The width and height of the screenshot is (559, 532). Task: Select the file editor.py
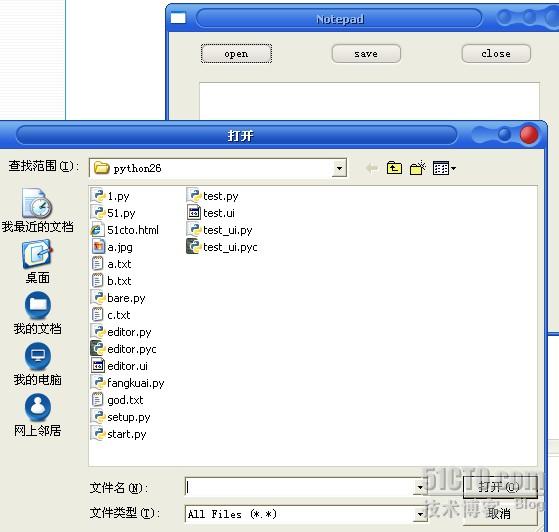(122, 332)
